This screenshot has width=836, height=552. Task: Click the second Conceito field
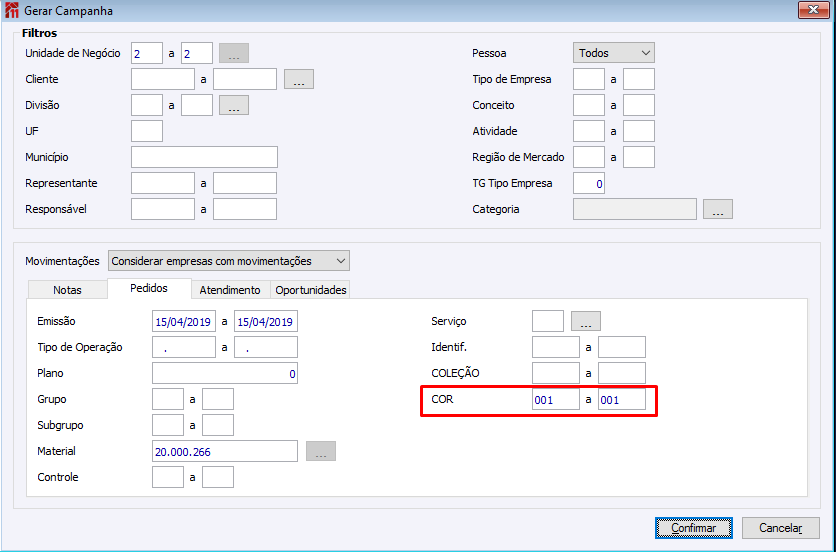coord(639,105)
